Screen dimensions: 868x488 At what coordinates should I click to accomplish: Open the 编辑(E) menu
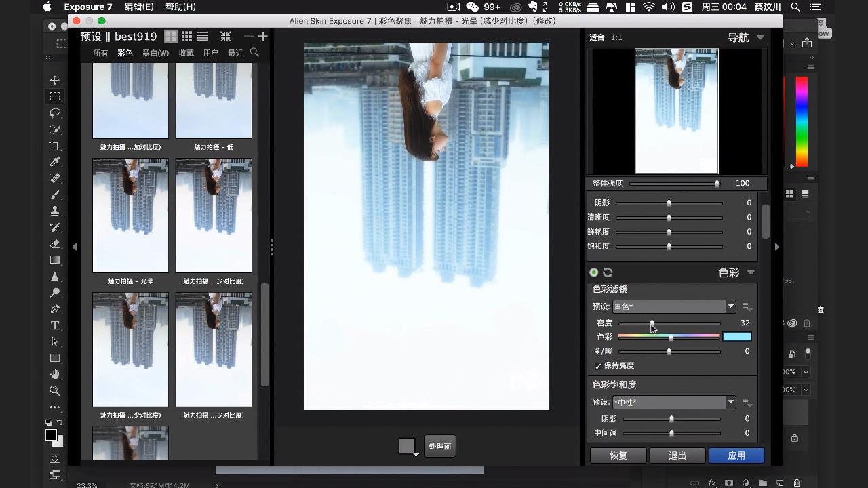point(139,7)
